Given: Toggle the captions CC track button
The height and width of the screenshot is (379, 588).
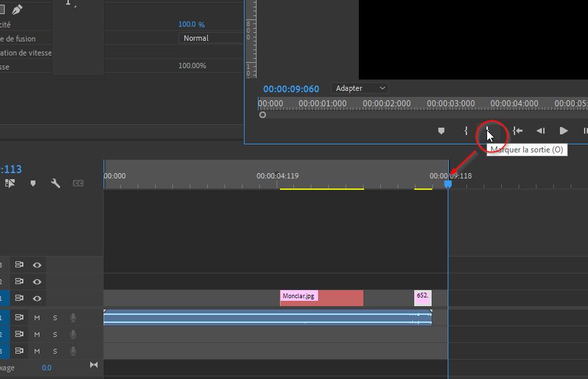Looking at the screenshot, I should point(78,183).
